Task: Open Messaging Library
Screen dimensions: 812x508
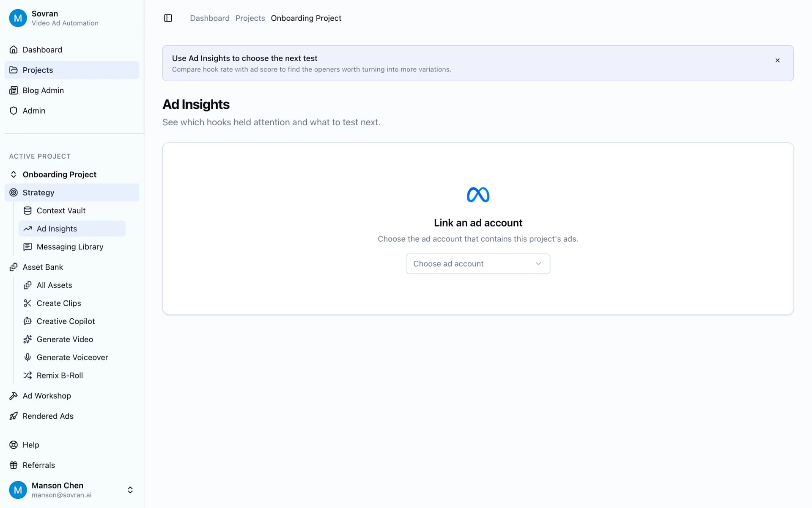Action: [72, 247]
